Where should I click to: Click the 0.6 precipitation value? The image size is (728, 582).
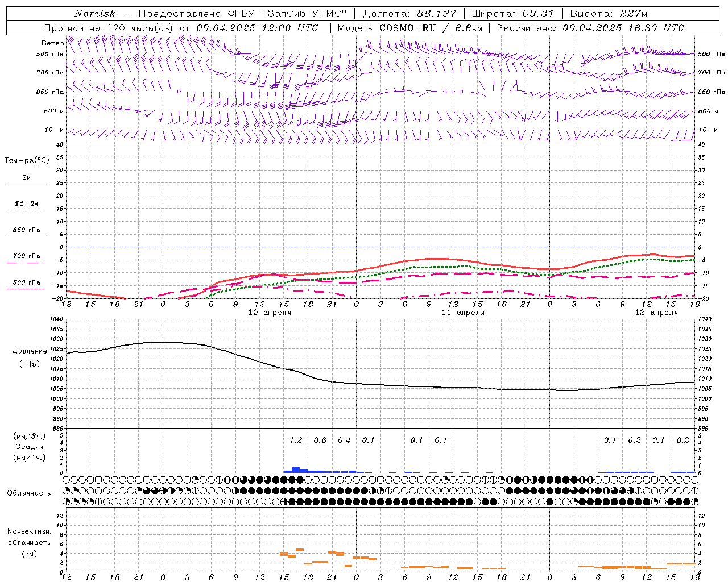[x=320, y=440]
